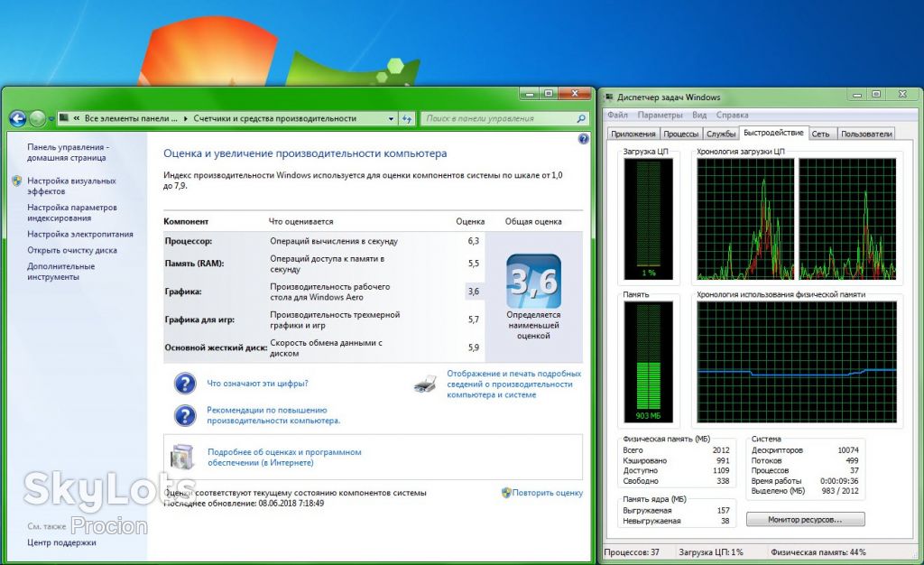Click the Back arrow in Control Panel
Screen dimensions: 924x565
[x=18, y=119]
